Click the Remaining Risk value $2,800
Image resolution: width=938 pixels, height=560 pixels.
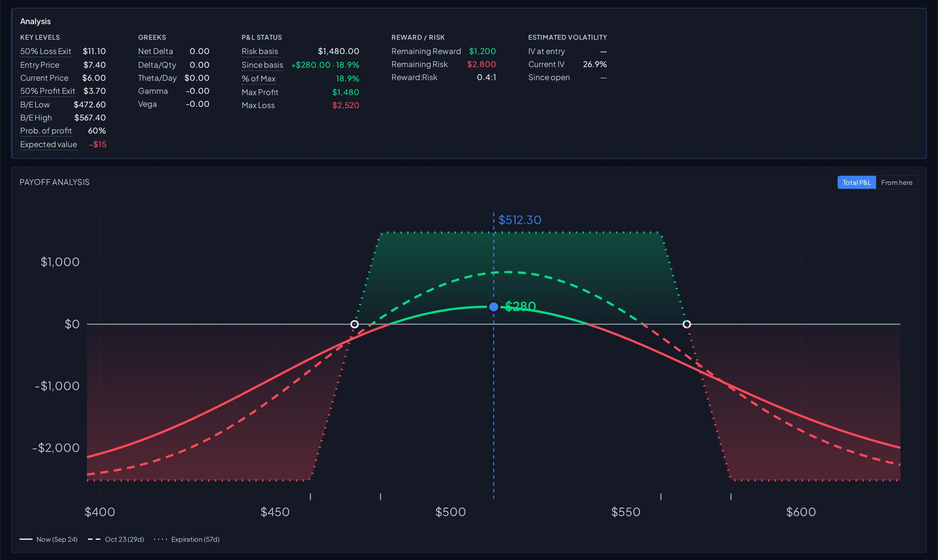coord(482,64)
